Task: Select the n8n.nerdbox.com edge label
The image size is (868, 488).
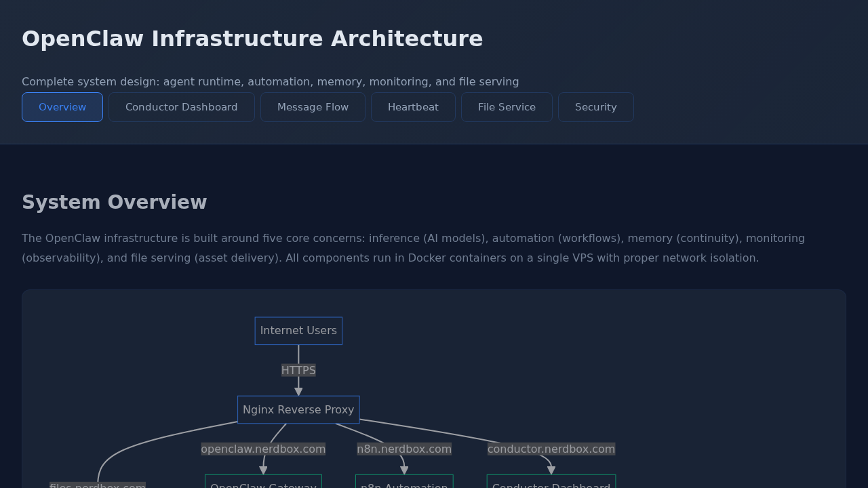Action: [x=404, y=449]
